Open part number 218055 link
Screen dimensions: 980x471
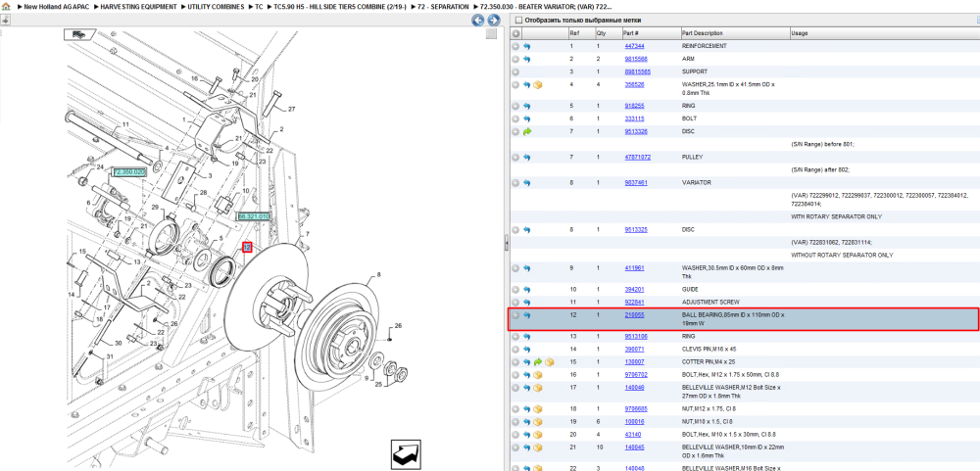click(634, 315)
